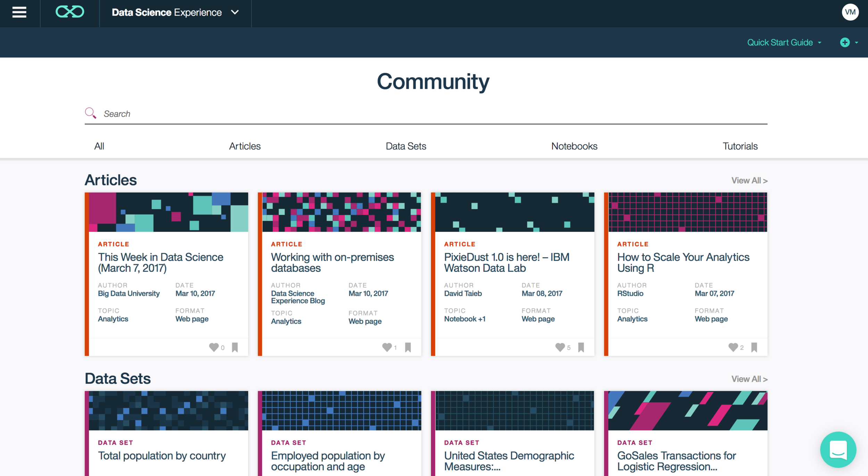Like the PixieDust 1.0 article
This screenshot has width=868, height=476.
pyautogui.click(x=560, y=347)
